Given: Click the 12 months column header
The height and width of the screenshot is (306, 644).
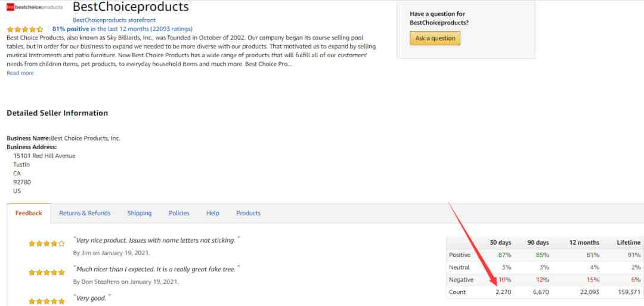Looking at the screenshot, I should [x=584, y=243].
